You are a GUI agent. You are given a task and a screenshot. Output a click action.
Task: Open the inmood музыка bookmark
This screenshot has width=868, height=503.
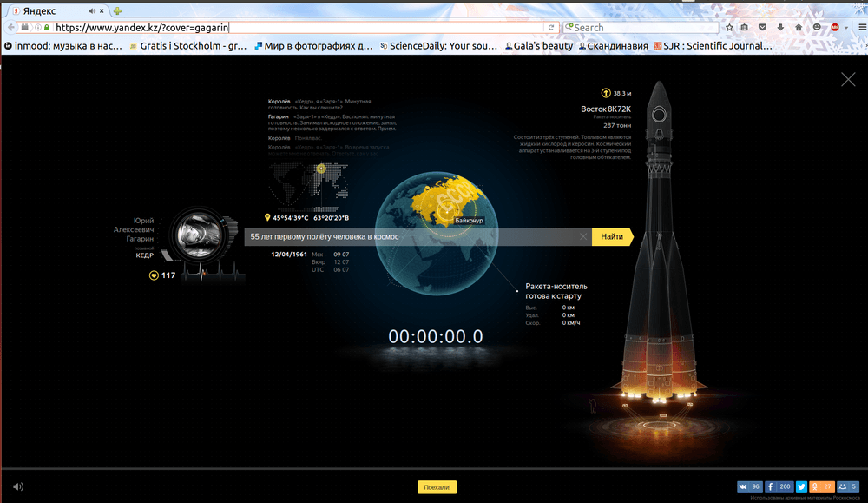coord(63,46)
